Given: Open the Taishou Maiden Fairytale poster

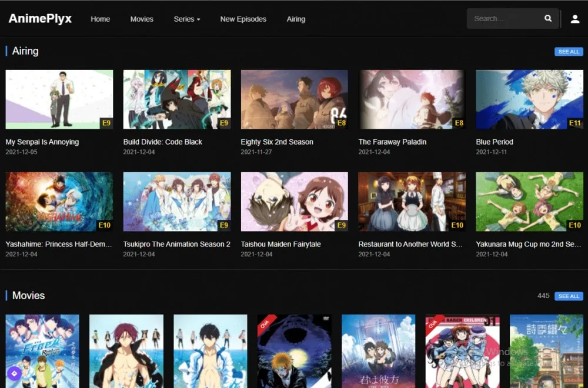Looking at the screenshot, I should (293, 201).
